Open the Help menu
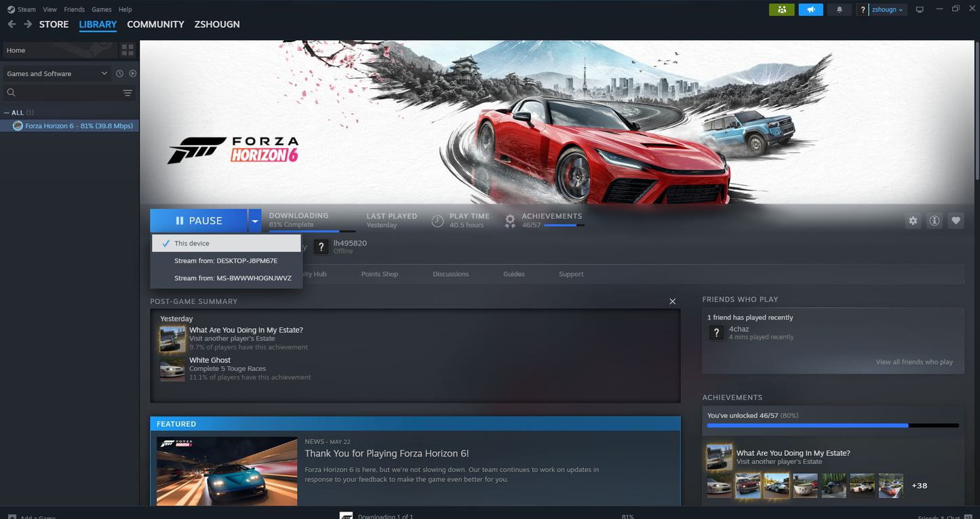The image size is (980, 519). coord(125,9)
